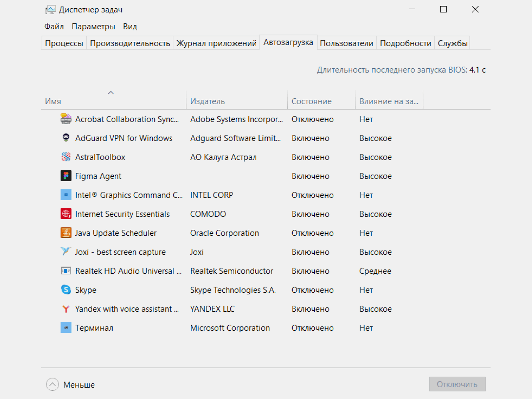Click the Intel Graphics Command Center icon

[66, 195]
